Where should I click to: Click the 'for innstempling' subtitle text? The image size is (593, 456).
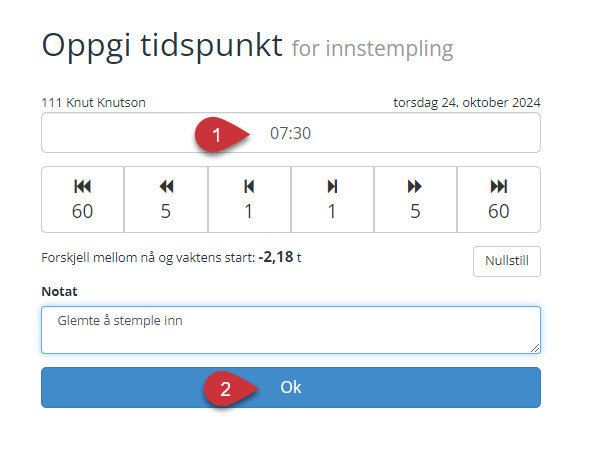373,49
